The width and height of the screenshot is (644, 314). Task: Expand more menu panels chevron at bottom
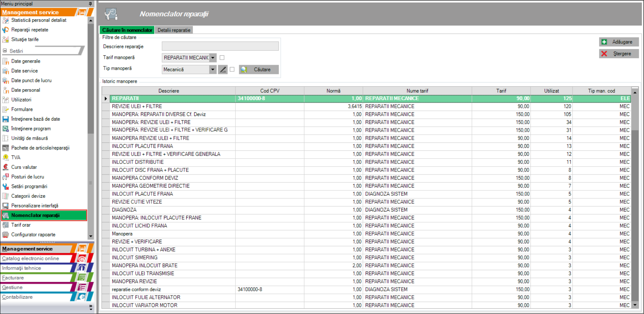(x=91, y=307)
